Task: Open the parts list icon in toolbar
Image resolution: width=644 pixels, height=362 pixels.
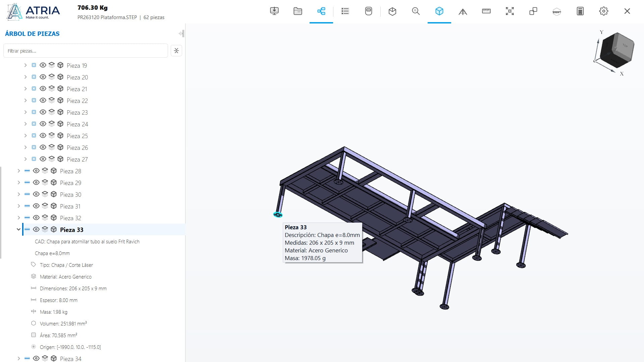Action: (x=345, y=11)
